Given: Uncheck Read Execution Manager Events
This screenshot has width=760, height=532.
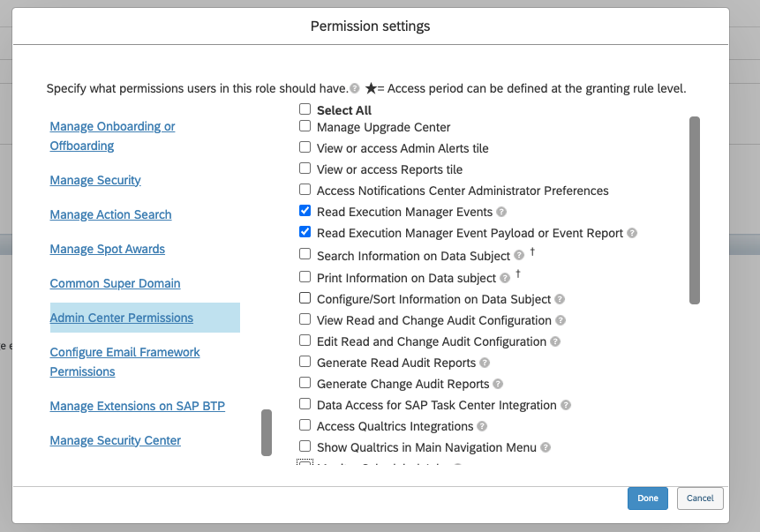Looking at the screenshot, I should pos(305,212).
